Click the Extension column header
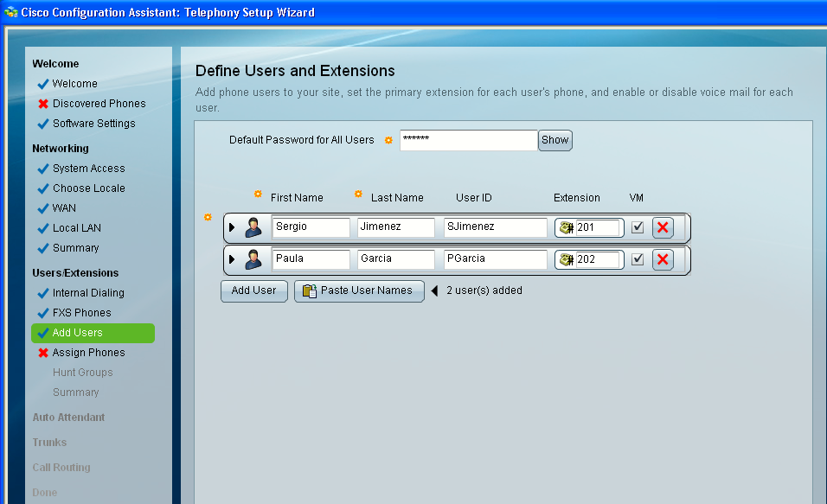827x504 pixels. [576, 198]
